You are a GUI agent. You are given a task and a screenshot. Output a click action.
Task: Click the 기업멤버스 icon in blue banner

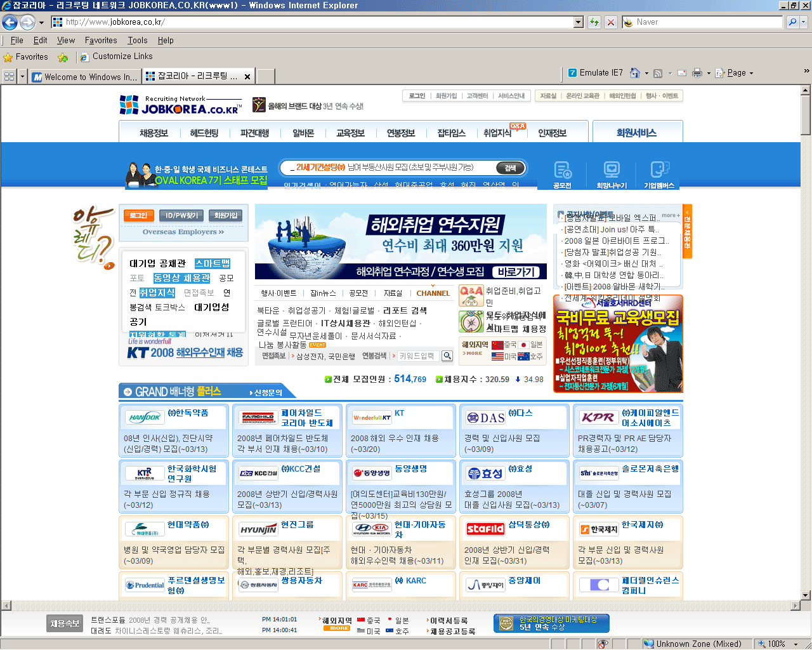click(x=660, y=175)
